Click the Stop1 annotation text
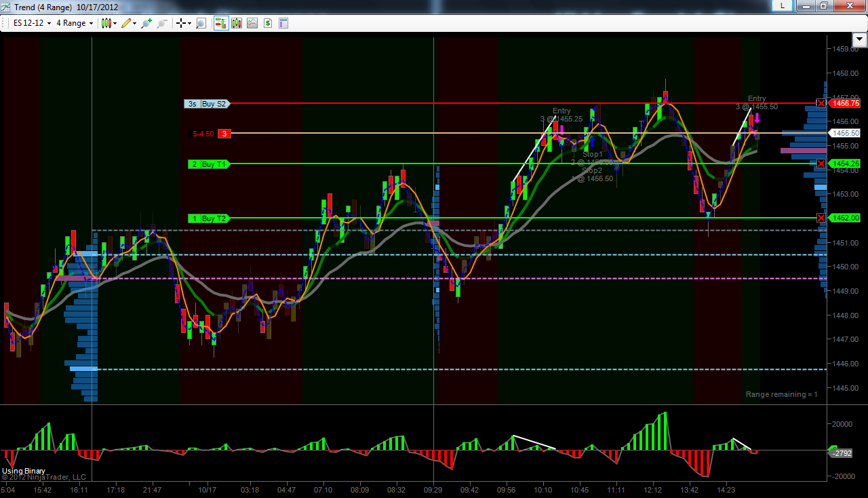The height and width of the screenshot is (498, 868). 592,154
